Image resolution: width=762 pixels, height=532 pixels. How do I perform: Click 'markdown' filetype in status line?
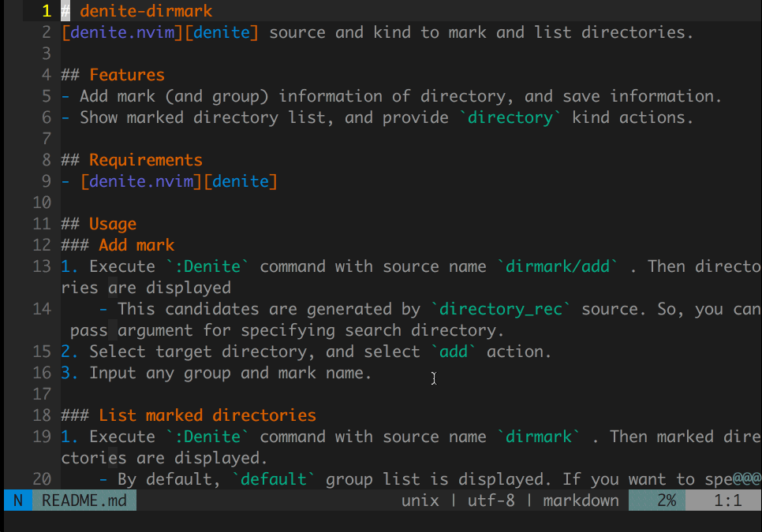pos(581,500)
